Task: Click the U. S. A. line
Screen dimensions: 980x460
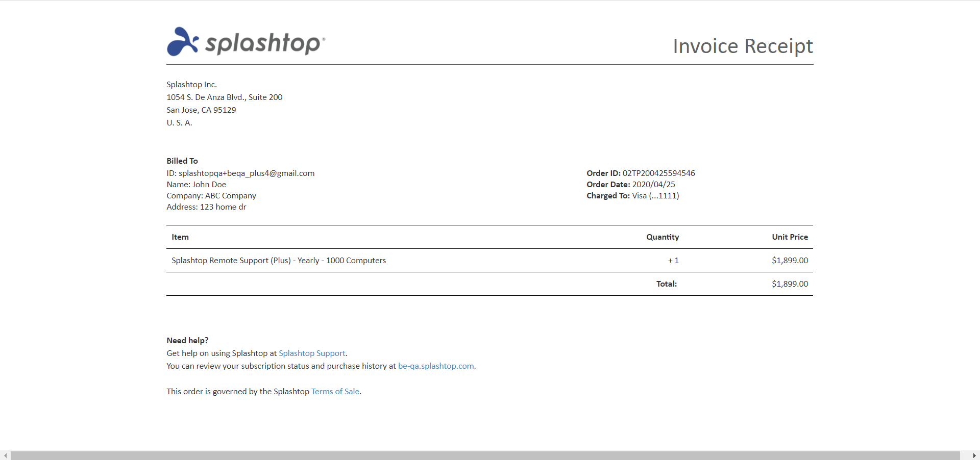Action: pyautogui.click(x=179, y=122)
